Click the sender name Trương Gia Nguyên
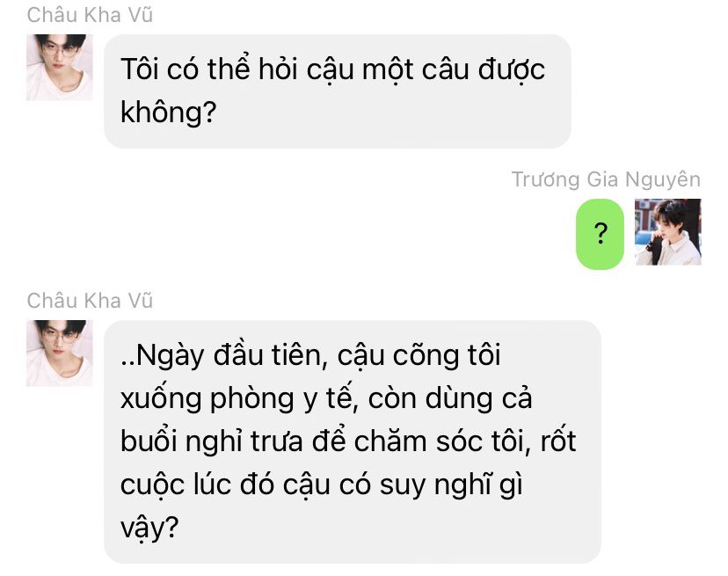Screen dimensions: 728x576 [x=606, y=179]
